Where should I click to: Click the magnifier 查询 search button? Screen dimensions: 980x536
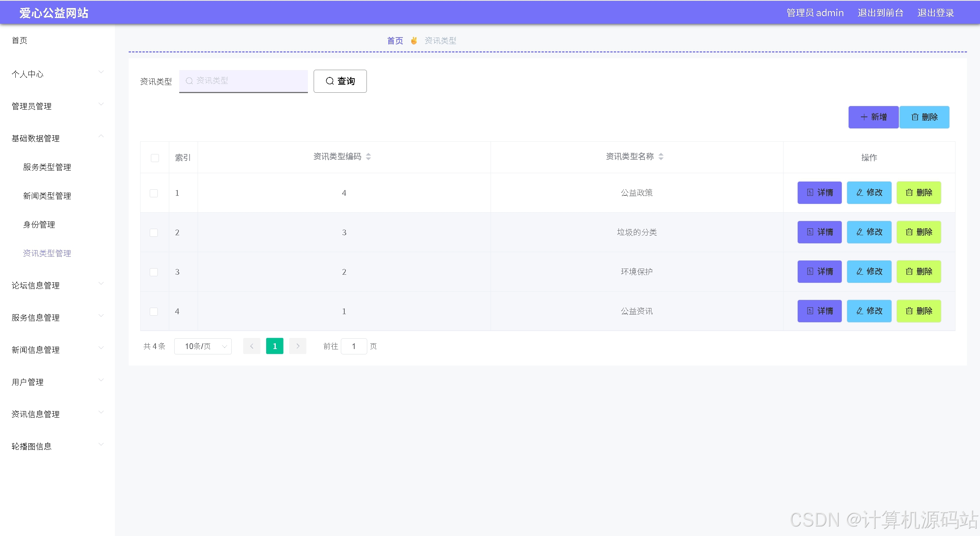pyautogui.click(x=340, y=81)
